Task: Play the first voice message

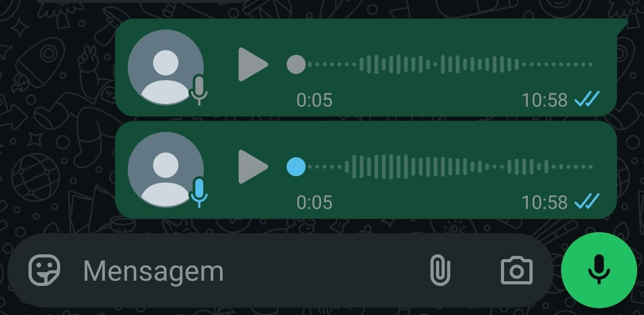Action: pos(252,64)
